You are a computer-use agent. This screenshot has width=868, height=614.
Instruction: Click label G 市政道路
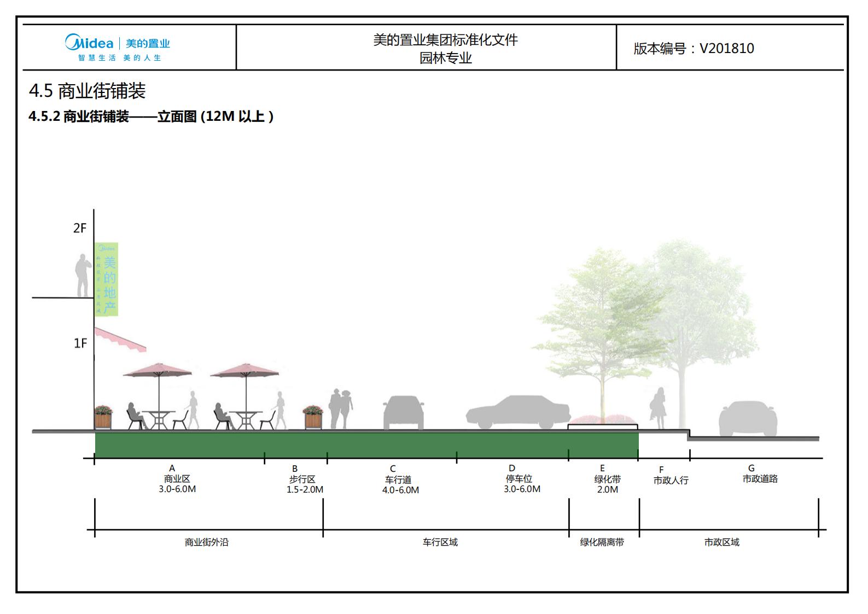pos(760,473)
